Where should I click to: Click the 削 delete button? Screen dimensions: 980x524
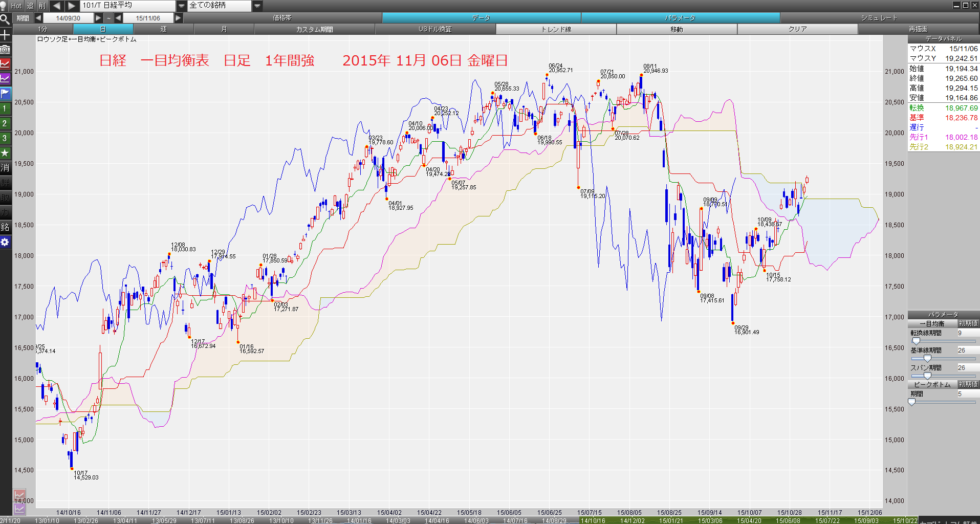pyautogui.click(x=42, y=6)
